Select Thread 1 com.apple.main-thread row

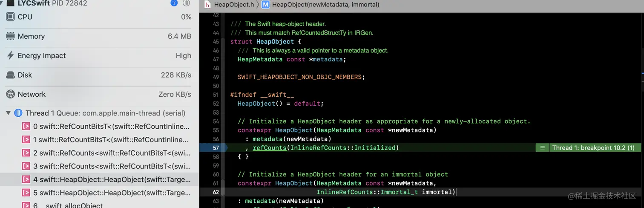click(99, 113)
